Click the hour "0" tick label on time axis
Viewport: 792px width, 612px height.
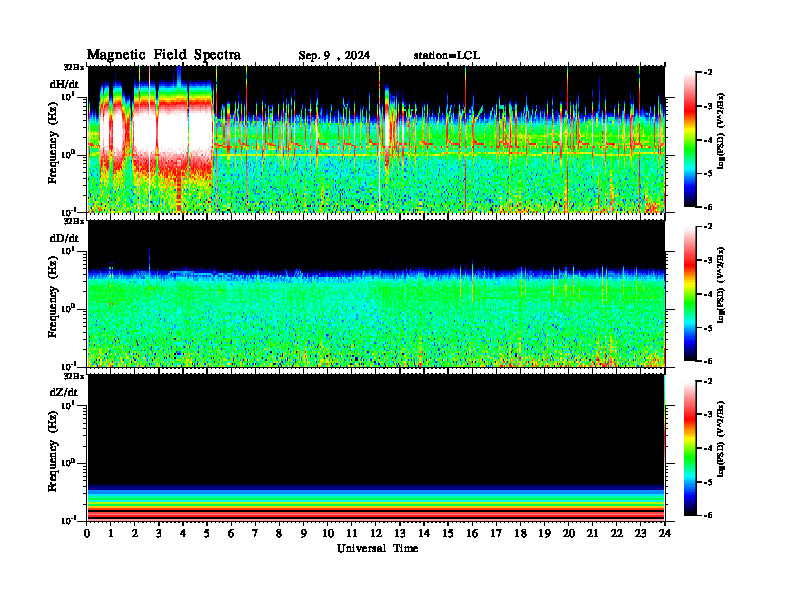point(87,533)
